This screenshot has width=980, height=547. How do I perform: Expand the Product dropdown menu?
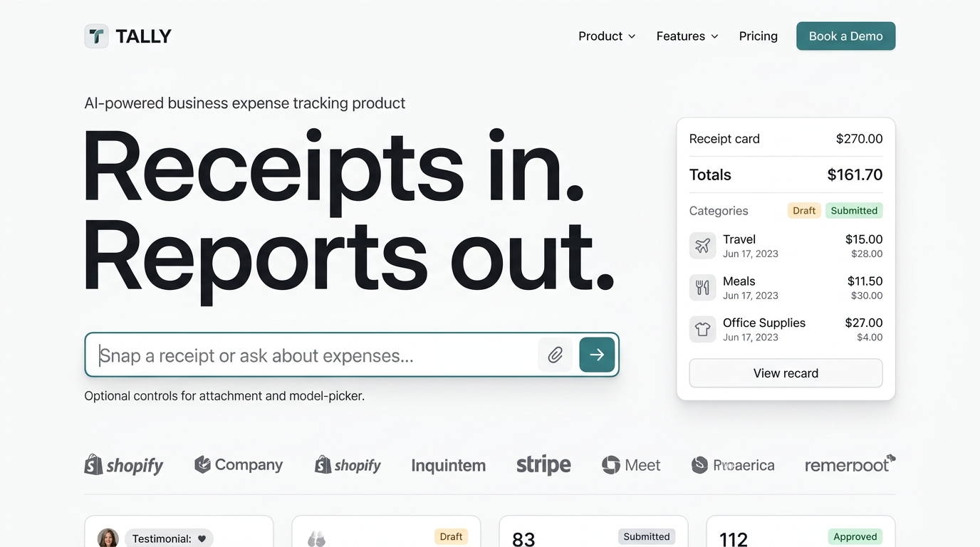point(607,36)
